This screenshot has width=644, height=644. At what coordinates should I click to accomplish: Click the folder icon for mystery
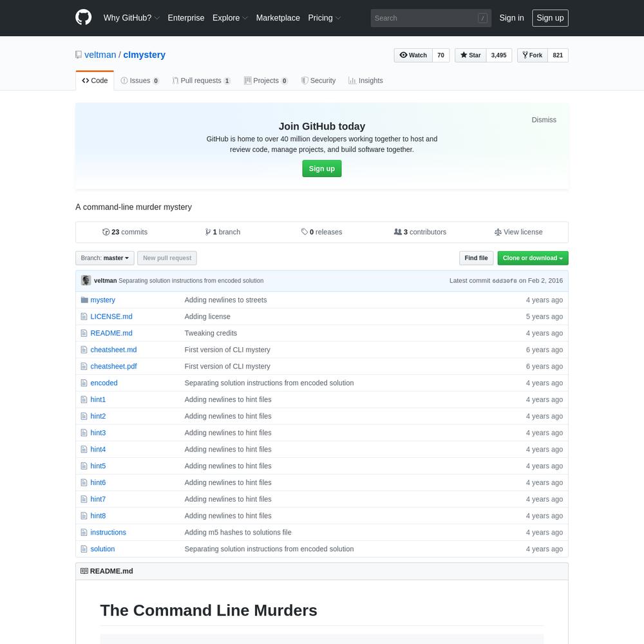[84, 300]
